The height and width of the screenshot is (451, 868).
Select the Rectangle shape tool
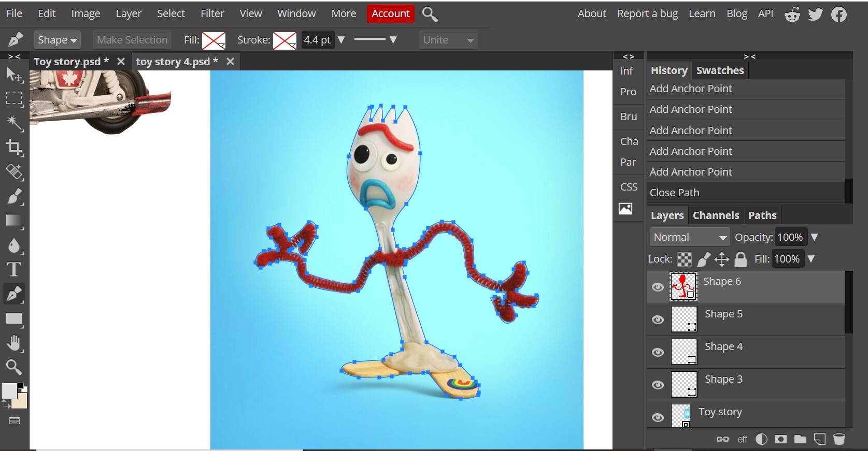click(14, 319)
